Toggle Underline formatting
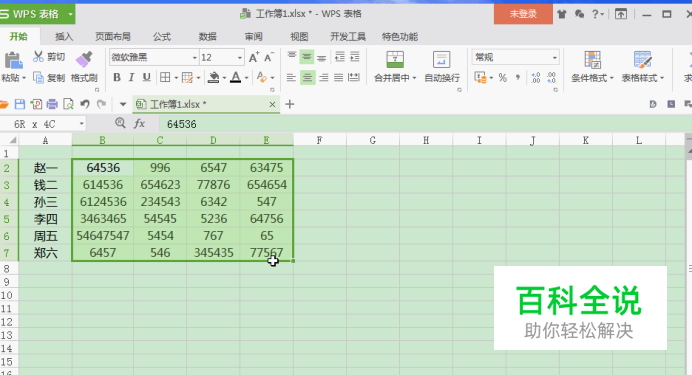 coord(147,78)
